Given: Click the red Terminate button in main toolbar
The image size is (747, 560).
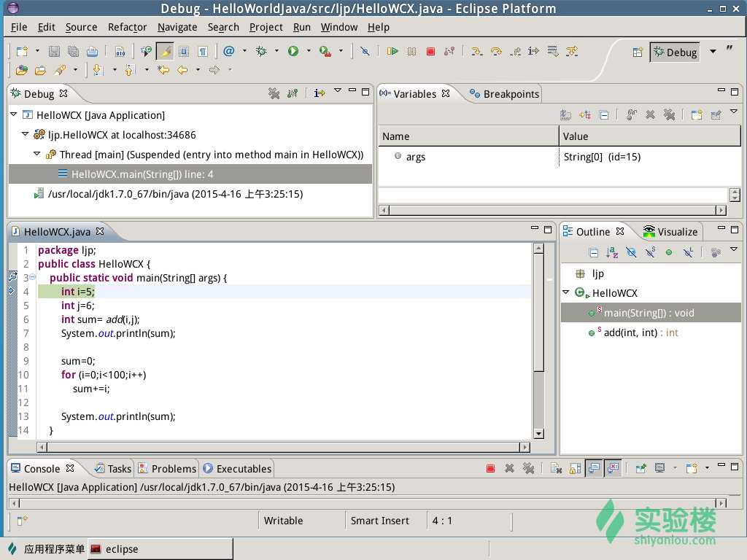Looking at the screenshot, I should click(x=430, y=52).
